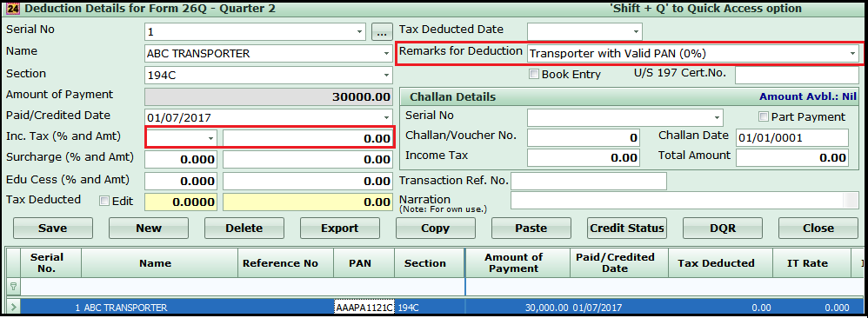The width and height of the screenshot is (868, 318).
Task: Expand the Serial No dropdown showing 1
Action: pyautogui.click(x=360, y=32)
